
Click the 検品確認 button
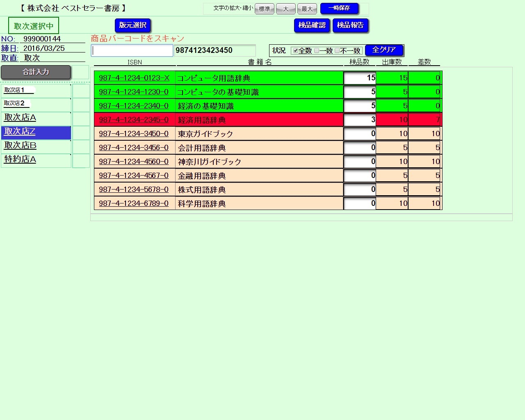312,25
